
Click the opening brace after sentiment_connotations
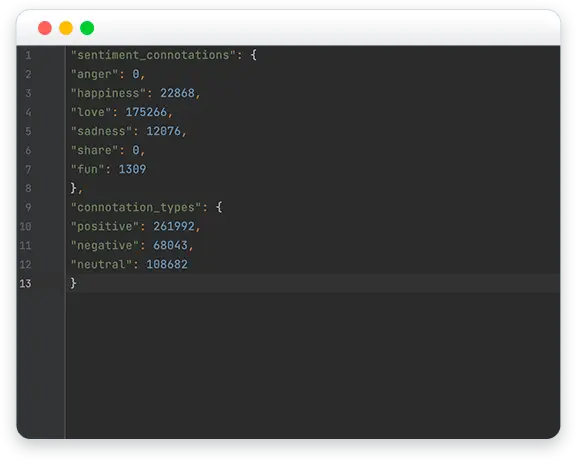pos(254,55)
